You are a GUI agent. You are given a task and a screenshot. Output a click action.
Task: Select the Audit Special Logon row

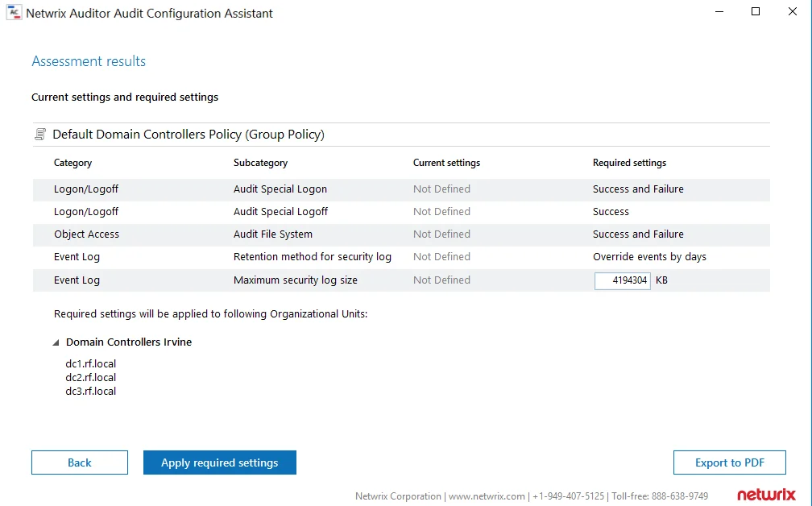(401, 189)
